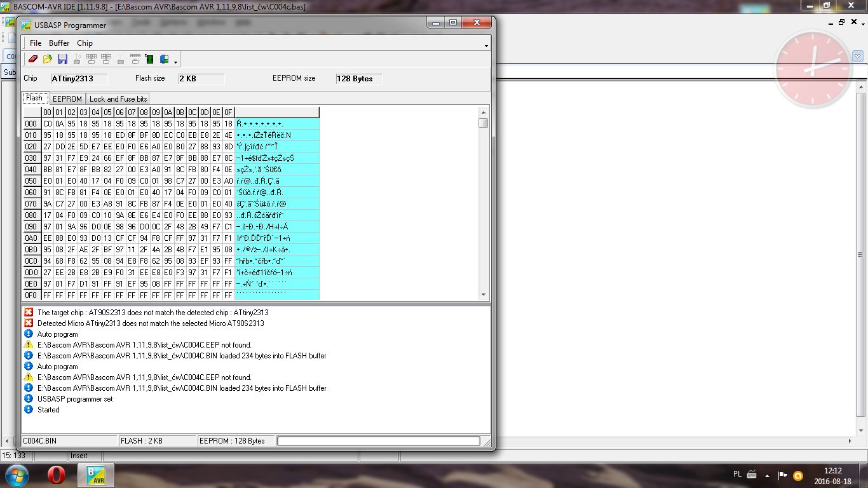Open the Chip menu
This screenshot has height=488, width=868.
click(85, 43)
